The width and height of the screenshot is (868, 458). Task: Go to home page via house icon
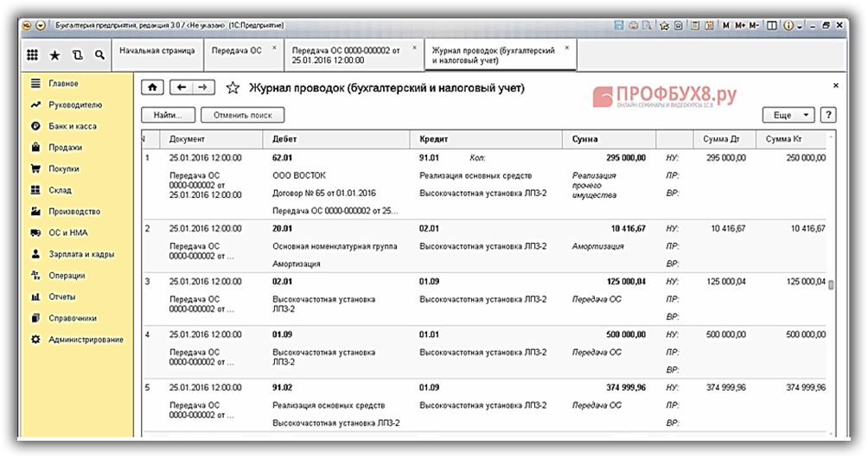tap(152, 87)
